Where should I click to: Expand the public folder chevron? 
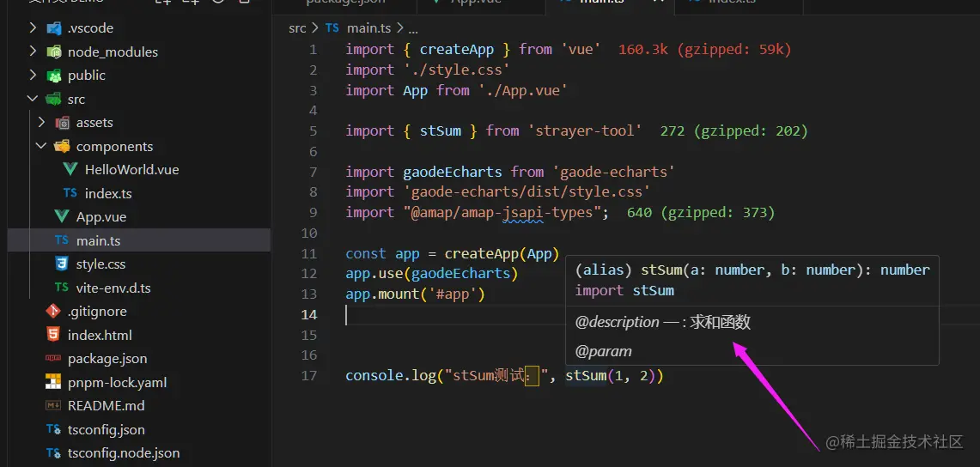point(33,76)
